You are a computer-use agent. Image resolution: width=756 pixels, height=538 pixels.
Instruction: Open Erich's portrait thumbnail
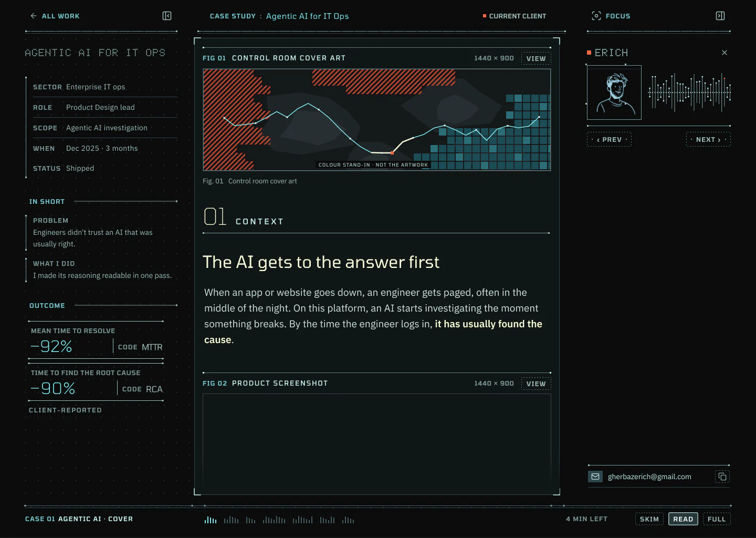point(614,92)
